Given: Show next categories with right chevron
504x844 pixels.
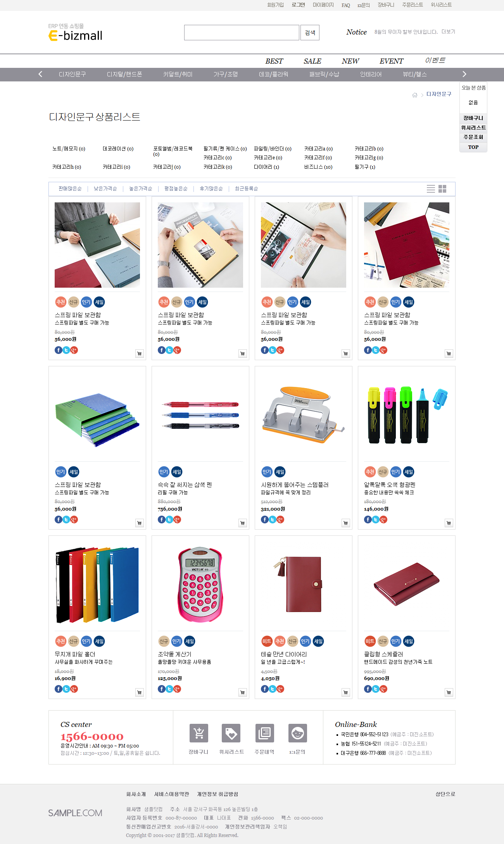Looking at the screenshot, I should (464, 74).
